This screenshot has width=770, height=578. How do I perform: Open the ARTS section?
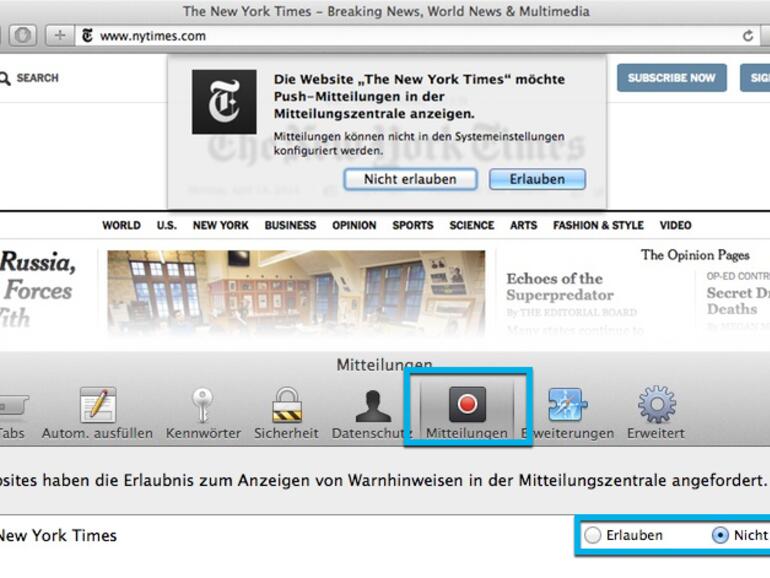click(523, 225)
